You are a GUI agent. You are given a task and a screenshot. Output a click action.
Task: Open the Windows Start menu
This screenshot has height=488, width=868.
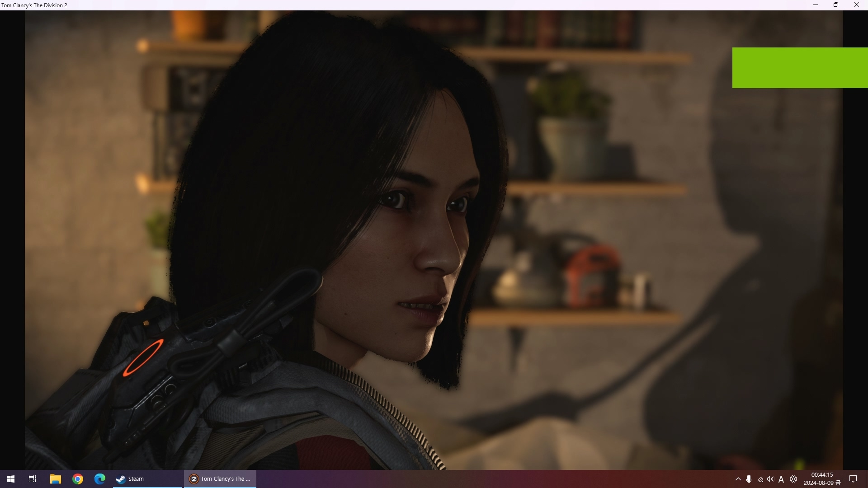pos(11,479)
